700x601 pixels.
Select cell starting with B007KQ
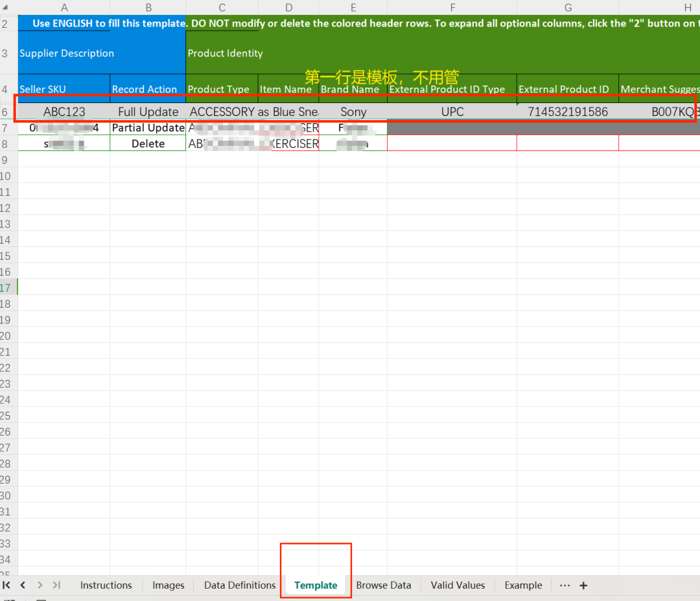tap(659, 112)
